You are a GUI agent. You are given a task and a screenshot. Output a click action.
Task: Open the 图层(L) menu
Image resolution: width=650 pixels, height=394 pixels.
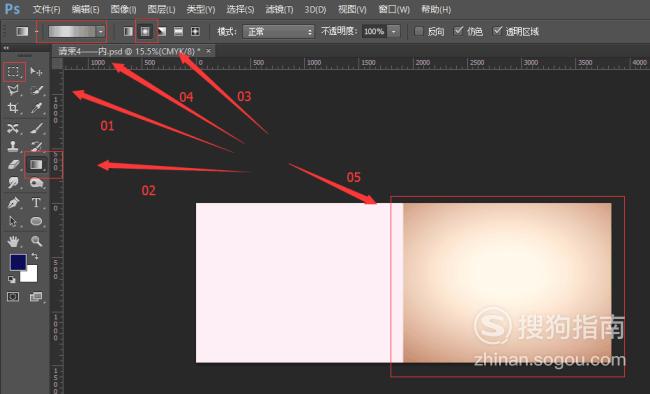(x=161, y=9)
